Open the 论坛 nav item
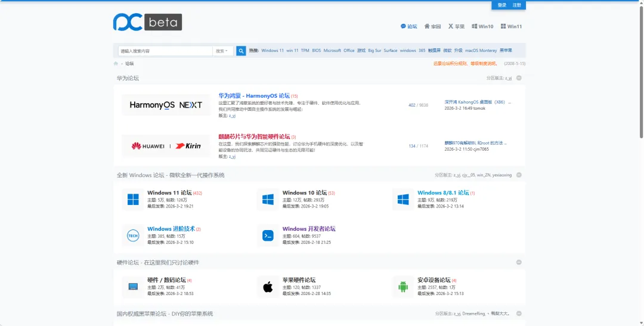The width and height of the screenshot is (644, 326). tap(408, 26)
